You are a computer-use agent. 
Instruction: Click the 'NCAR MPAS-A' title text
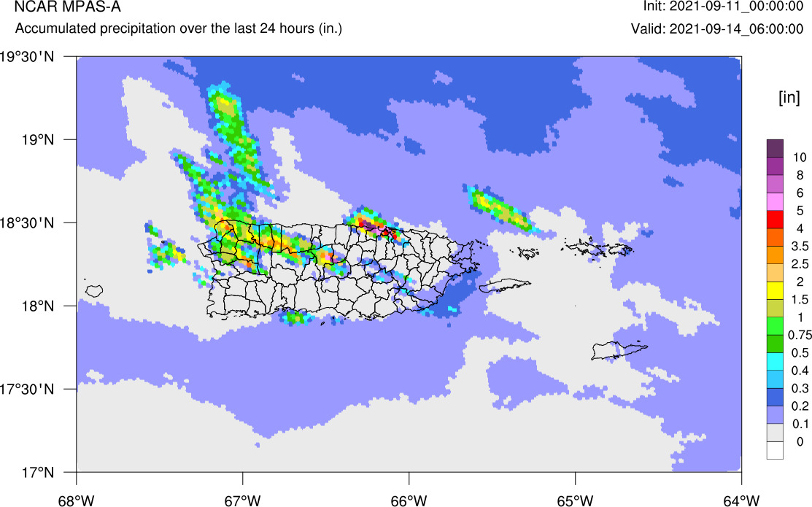[x=68, y=7]
